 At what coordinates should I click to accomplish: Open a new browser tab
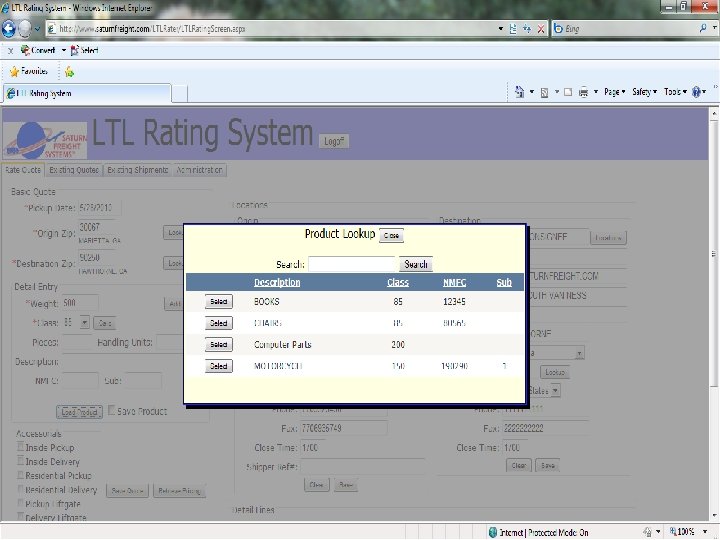180,94
